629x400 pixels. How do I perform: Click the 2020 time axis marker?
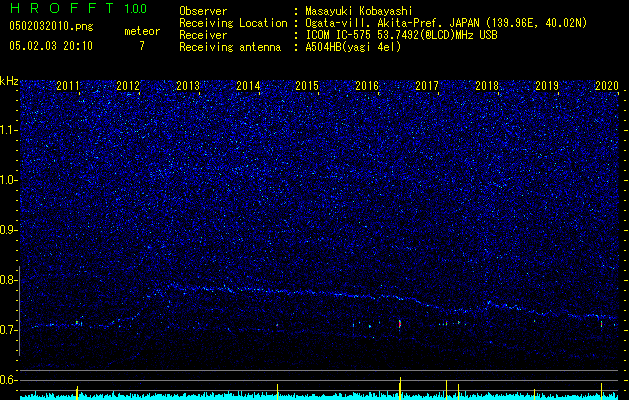point(607,85)
